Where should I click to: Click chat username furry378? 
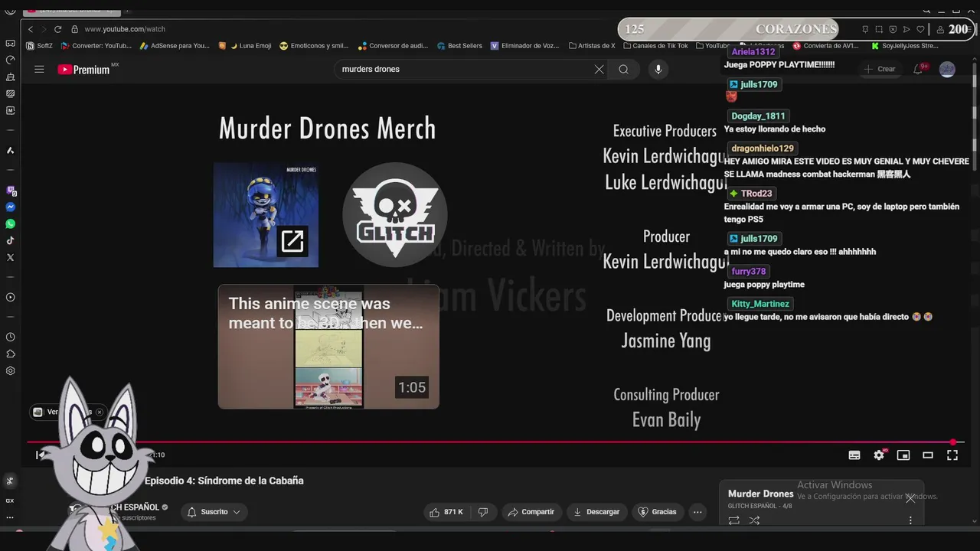point(749,272)
